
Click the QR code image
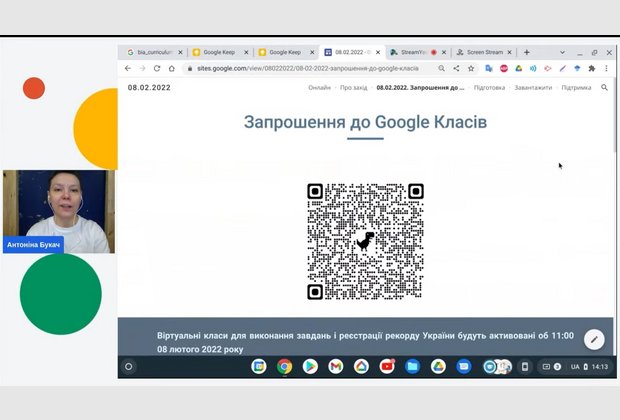pos(365,241)
